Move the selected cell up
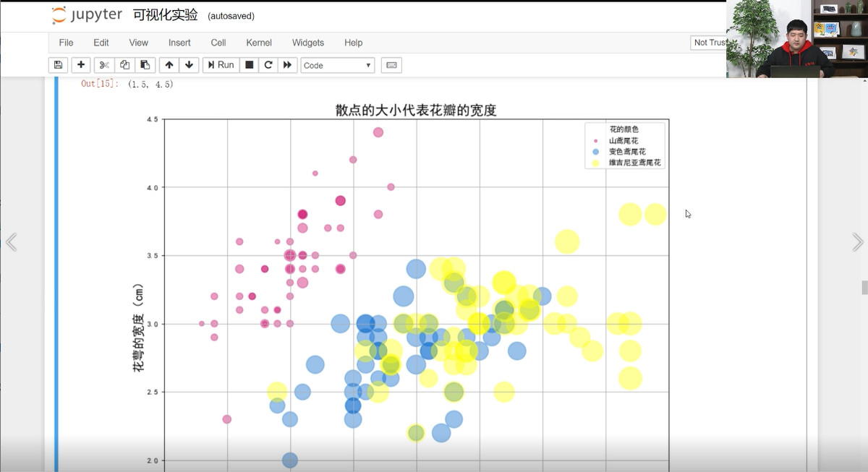The height and width of the screenshot is (472, 868). (x=169, y=65)
